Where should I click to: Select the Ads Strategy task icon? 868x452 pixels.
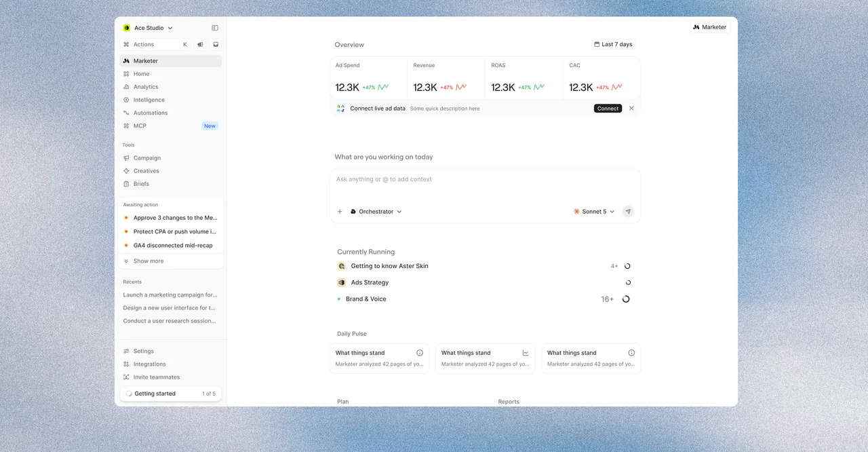tap(342, 282)
